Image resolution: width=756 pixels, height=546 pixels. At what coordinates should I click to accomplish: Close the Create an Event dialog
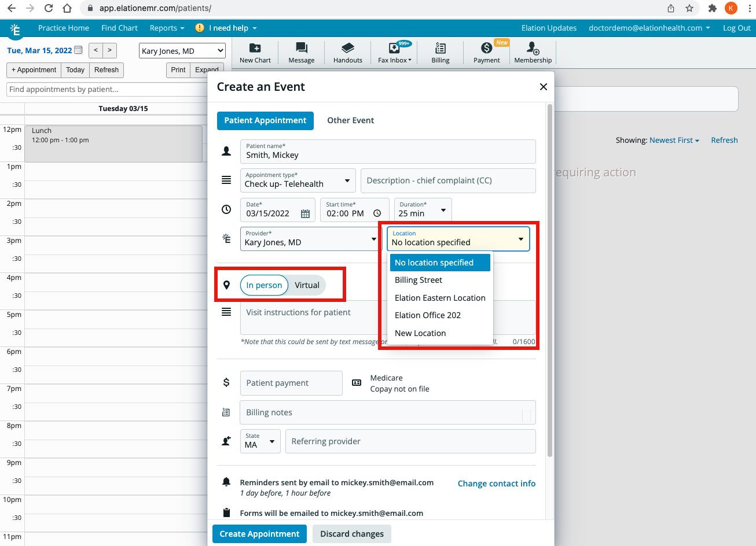543,87
